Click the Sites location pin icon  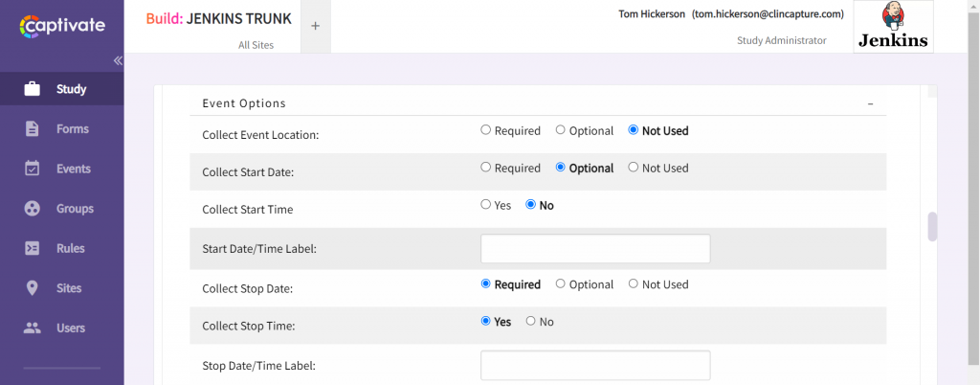pos(33,288)
